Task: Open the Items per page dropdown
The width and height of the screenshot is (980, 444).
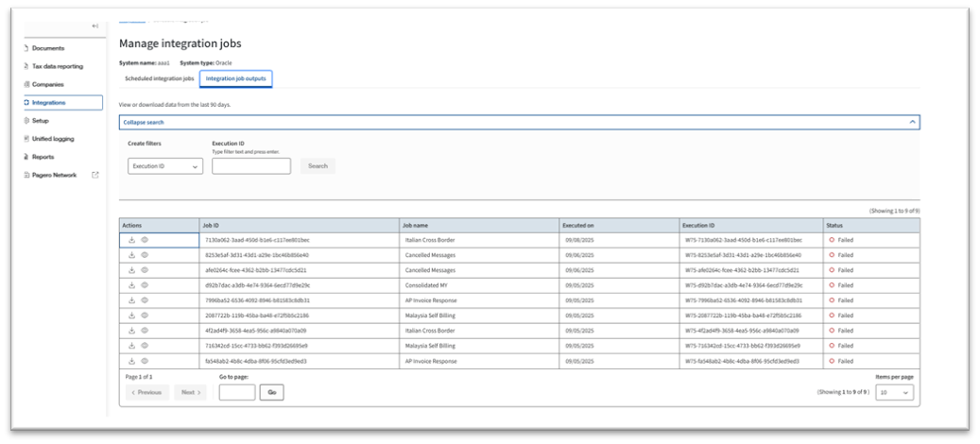Action: pyautogui.click(x=895, y=392)
